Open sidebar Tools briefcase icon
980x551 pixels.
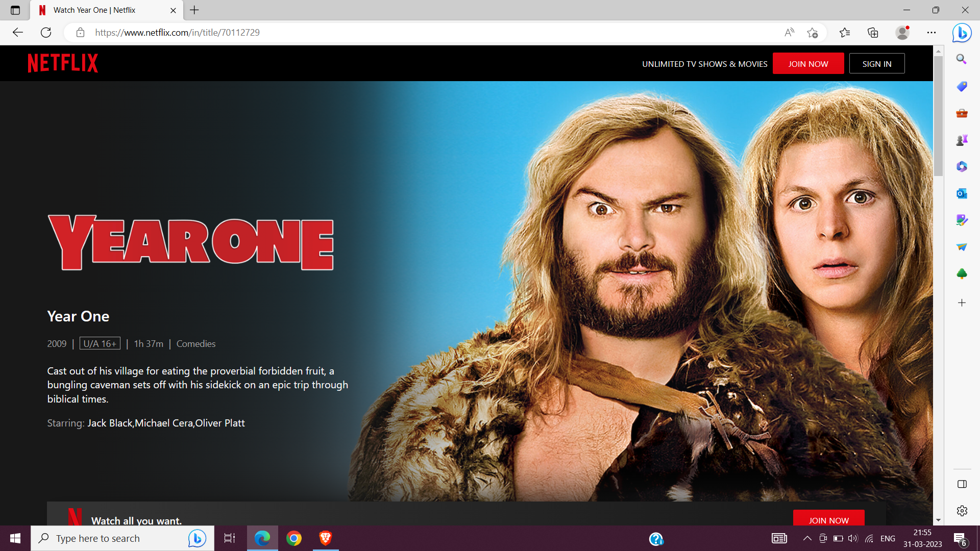click(x=962, y=113)
